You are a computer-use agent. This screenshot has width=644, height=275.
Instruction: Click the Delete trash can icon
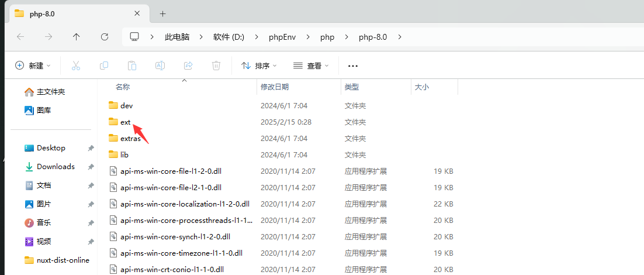click(x=216, y=66)
